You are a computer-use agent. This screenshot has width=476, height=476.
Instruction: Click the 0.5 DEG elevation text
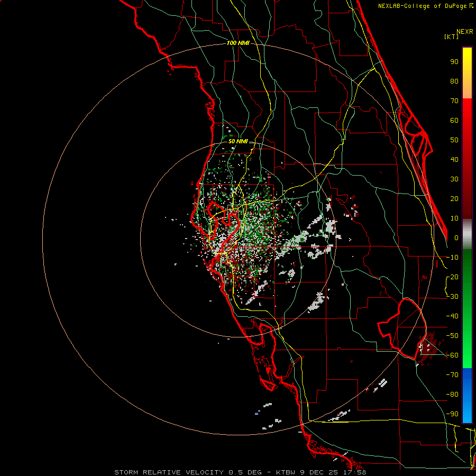click(244, 472)
